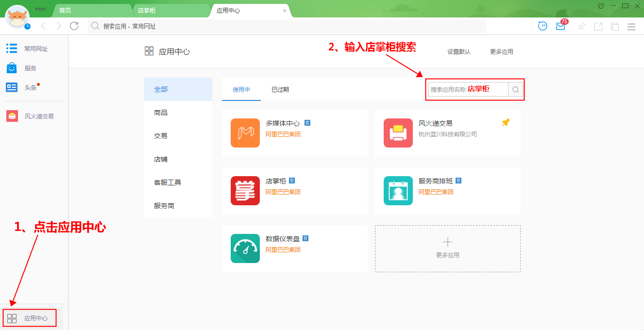Click the magnifier icon in address bar

(x=95, y=26)
